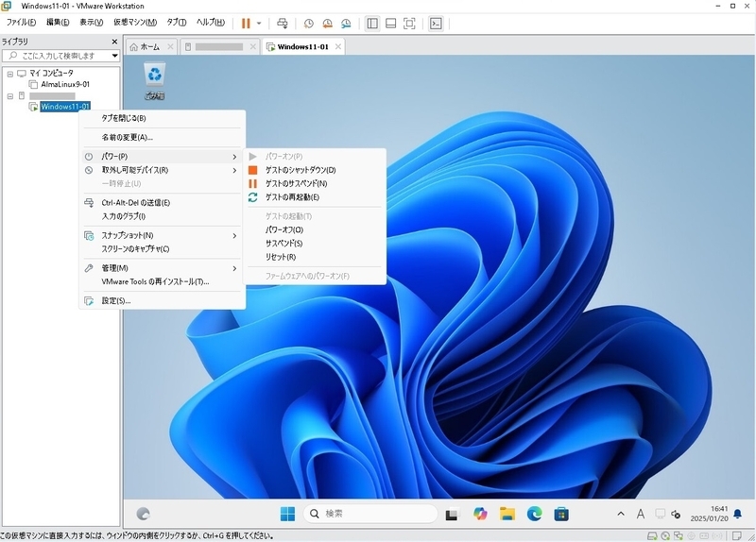This screenshot has width=756, height=542.
Task: Click the CD/DVD status bar icon
Action: tap(665, 536)
